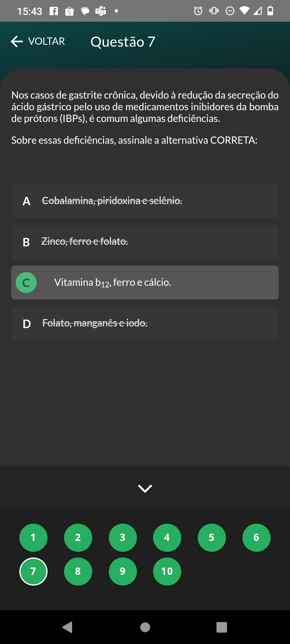Tap the battery icon in status bar
The height and width of the screenshot is (644, 290).
[x=271, y=11]
